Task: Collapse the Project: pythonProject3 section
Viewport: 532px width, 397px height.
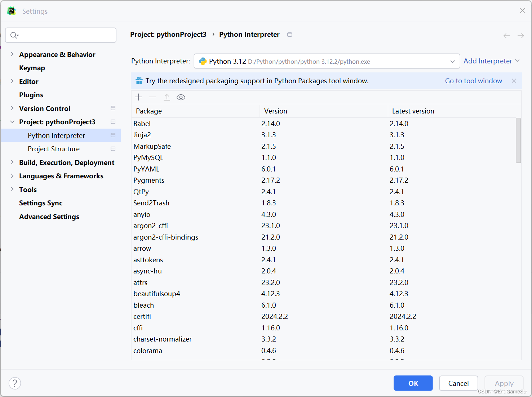Action: [12, 122]
